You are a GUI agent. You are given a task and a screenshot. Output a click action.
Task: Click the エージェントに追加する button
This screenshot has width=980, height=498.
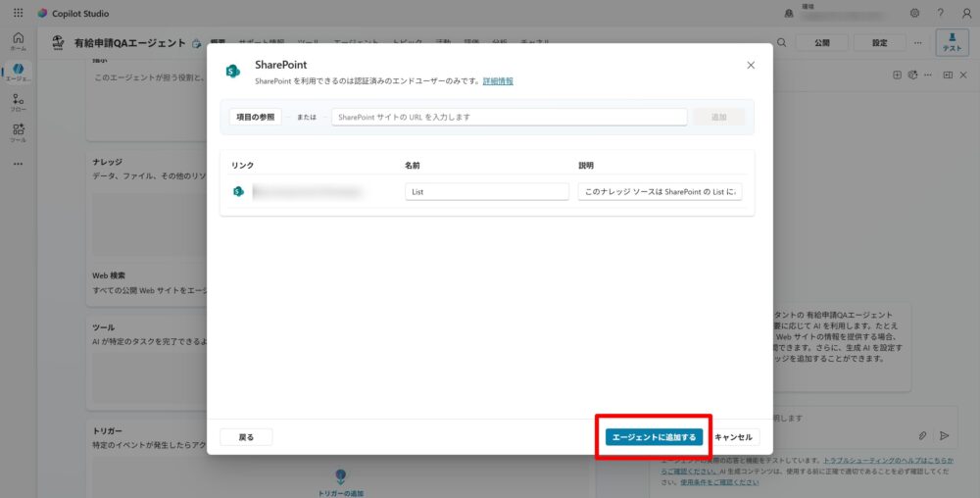(653, 437)
